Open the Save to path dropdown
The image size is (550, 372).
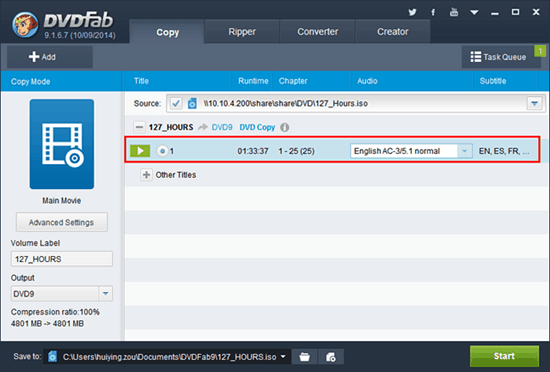point(283,357)
